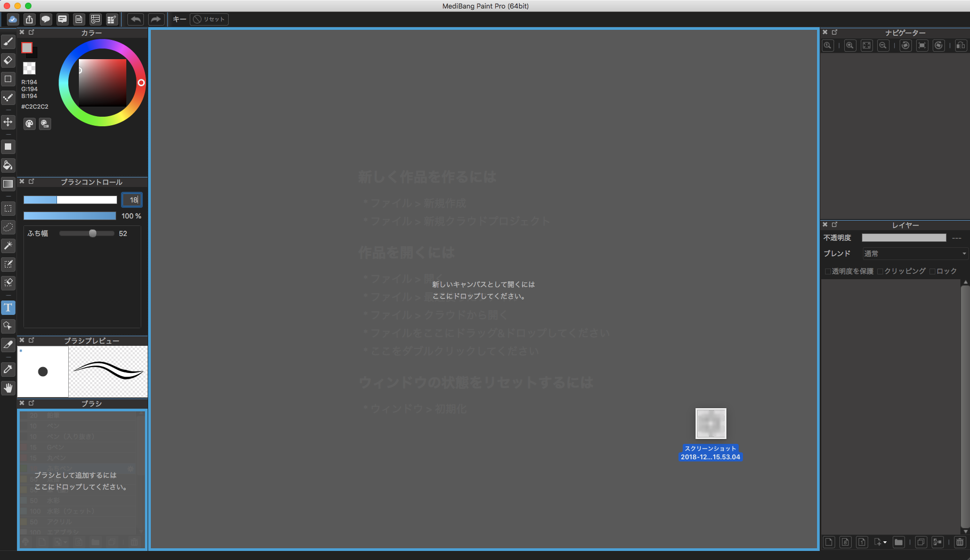This screenshot has height=560, width=970.
Task: Click the brush stroke preview thumbnail
Action: 108,372
